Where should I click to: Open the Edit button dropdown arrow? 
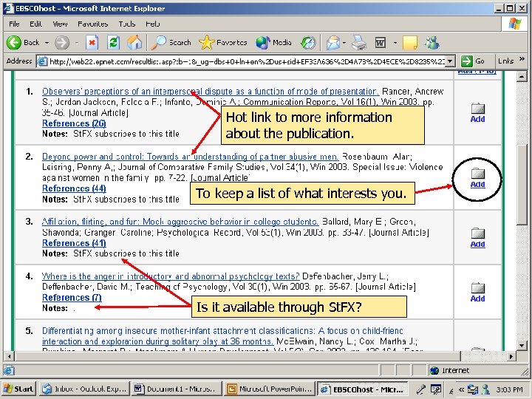[395, 43]
